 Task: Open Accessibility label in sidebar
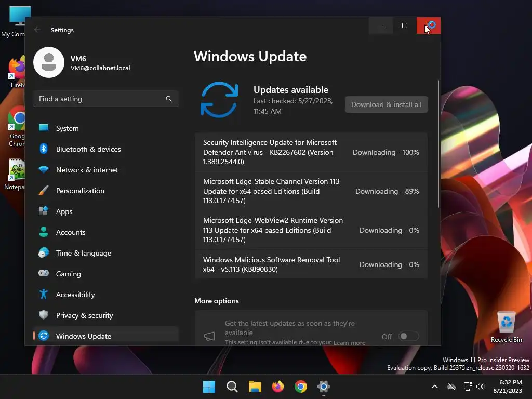coord(75,295)
